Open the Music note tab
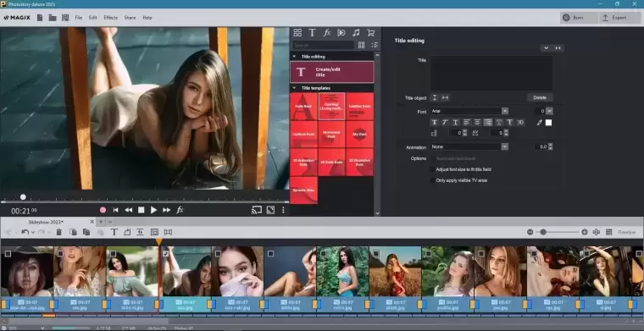The height and width of the screenshot is (331, 644). coord(356,33)
